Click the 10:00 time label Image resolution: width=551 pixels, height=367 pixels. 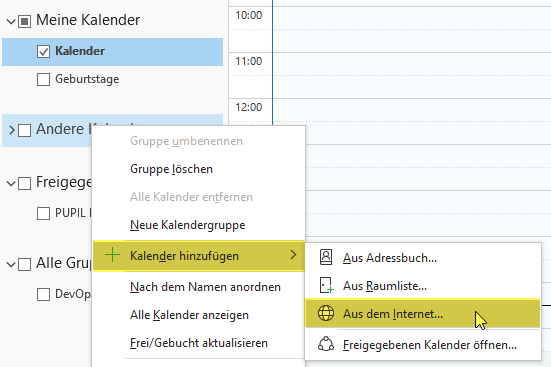point(249,15)
